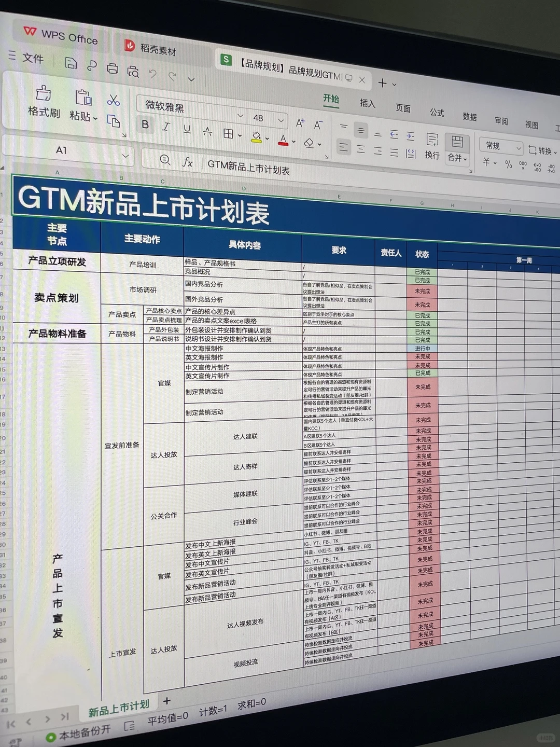This screenshot has width=560, height=747.
Task: Open the 微软雅黑 font name dropdown
Action: 241,115
